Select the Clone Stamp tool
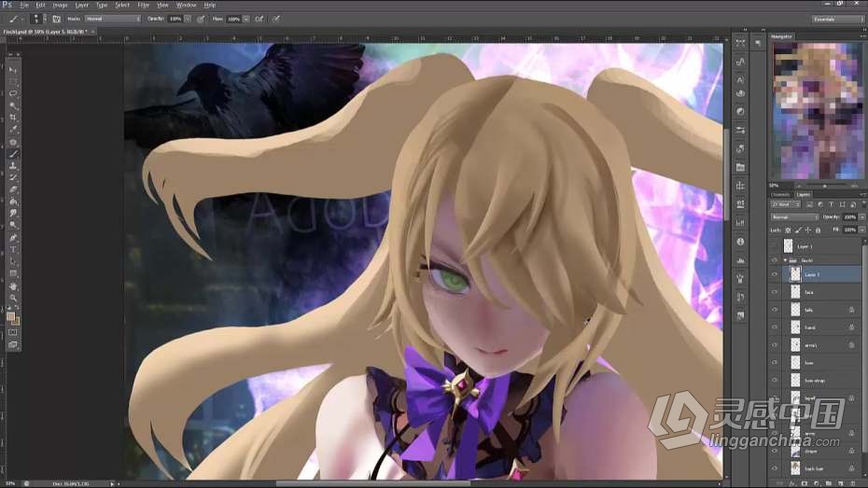The width and height of the screenshot is (868, 488). (13, 165)
